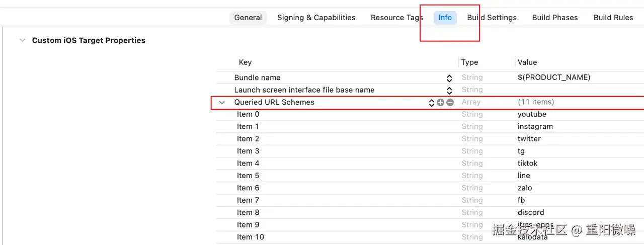Open key stepper for Queried URL Schemes row
The height and width of the screenshot is (245, 644).
coord(431,102)
